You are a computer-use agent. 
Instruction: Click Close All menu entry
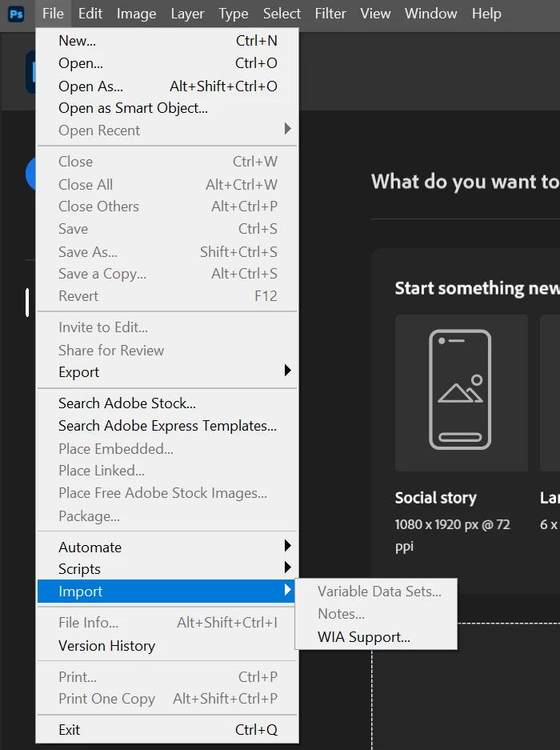(167, 185)
